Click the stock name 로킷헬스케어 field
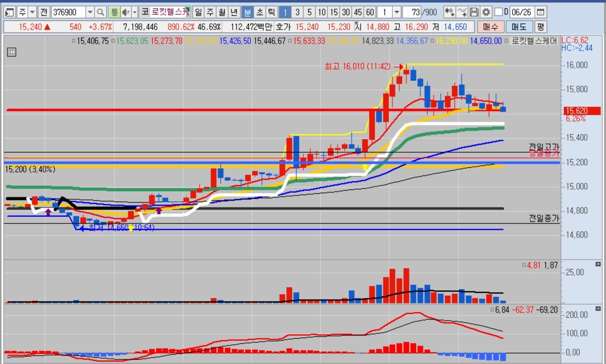Image resolution: width=606 pixels, height=364 pixels. point(170,12)
